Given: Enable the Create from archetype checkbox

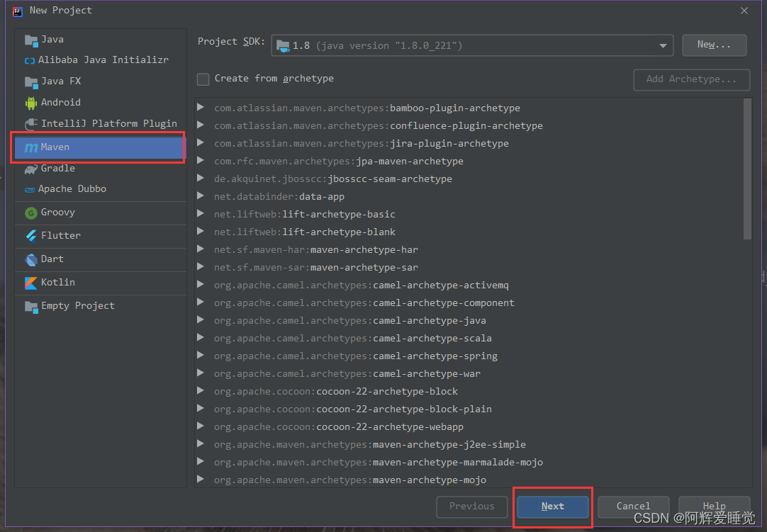Looking at the screenshot, I should tap(202, 78).
